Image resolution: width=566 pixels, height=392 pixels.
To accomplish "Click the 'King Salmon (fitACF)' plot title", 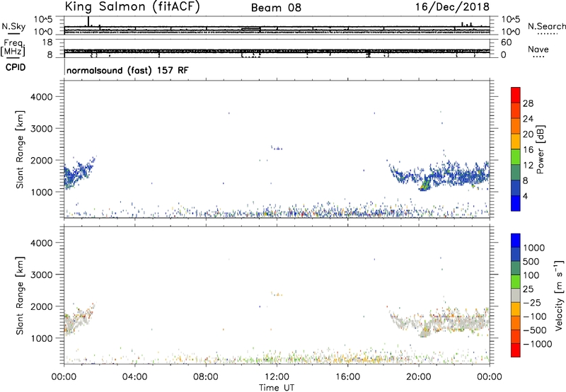I will click(x=132, y=6).
